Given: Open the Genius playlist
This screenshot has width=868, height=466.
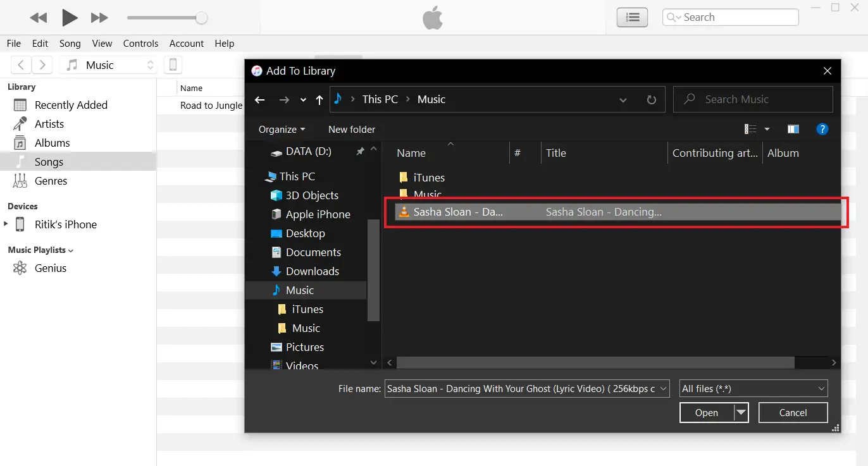Looking at the screenshot, I should (51, 268).
